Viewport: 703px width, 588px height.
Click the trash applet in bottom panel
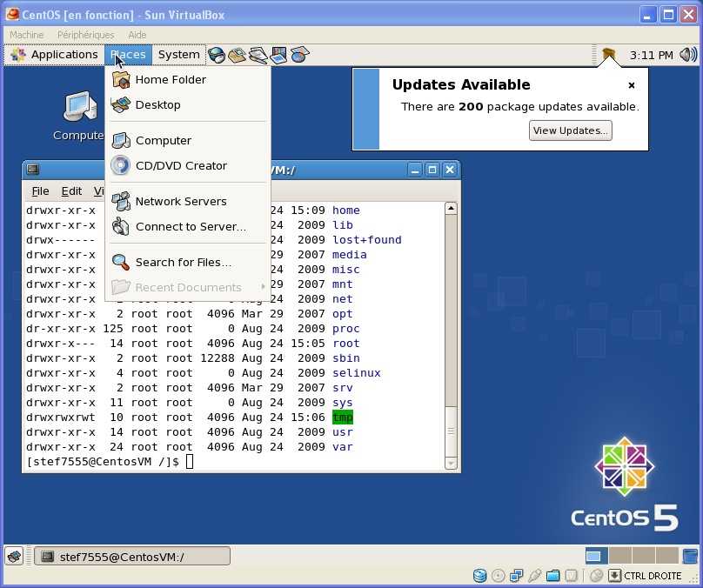coord(691,556)
